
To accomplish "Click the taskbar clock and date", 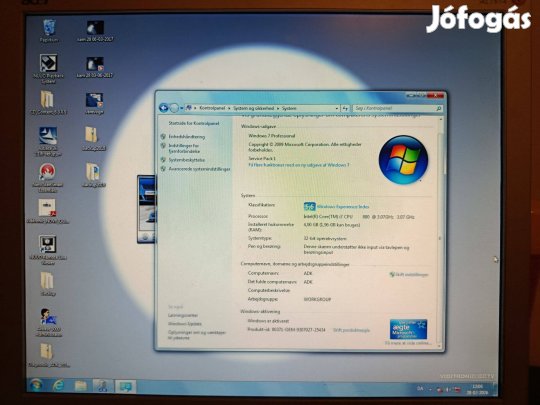I will pos(477,389).
